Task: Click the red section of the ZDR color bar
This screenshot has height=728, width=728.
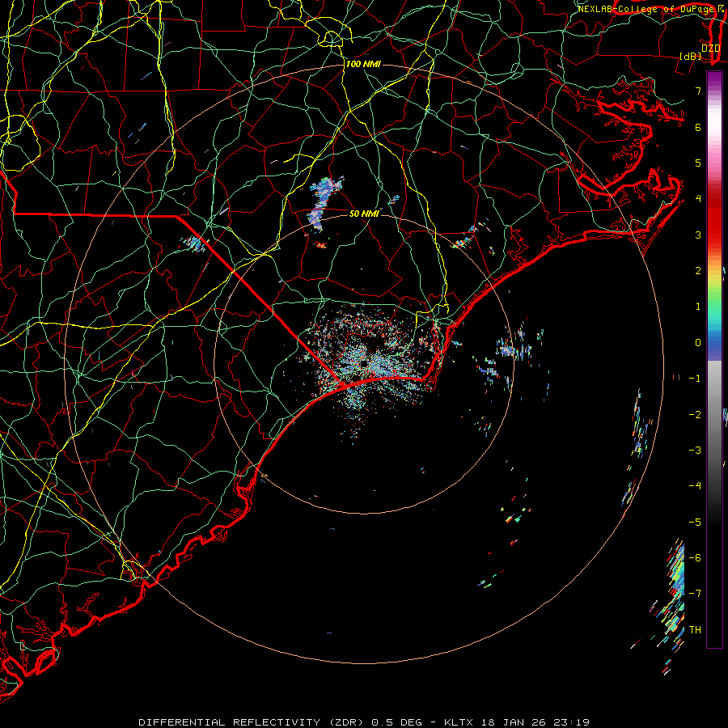Action: click(714, 221)
